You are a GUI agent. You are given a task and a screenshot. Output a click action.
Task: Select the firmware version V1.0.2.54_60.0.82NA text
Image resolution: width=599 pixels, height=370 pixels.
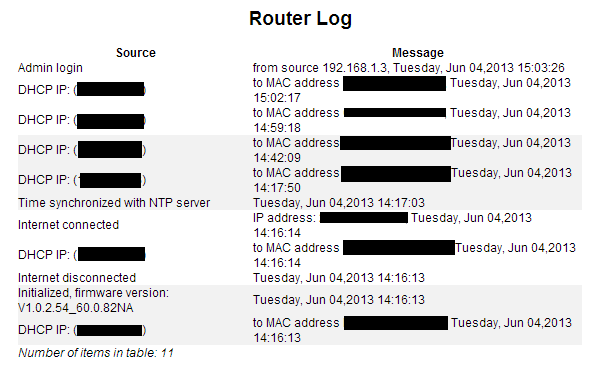tap(76, 308)
